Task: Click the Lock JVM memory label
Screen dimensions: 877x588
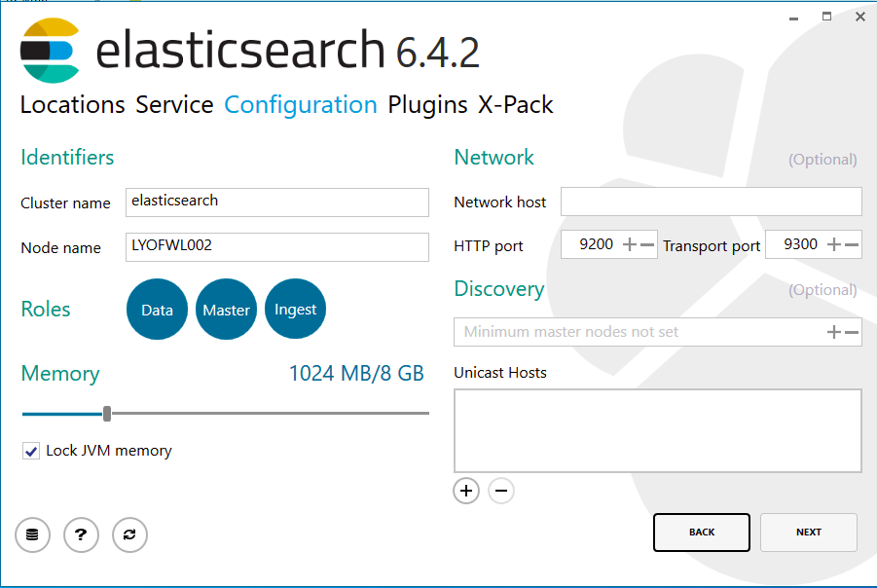Action: (x=108, y=451)
